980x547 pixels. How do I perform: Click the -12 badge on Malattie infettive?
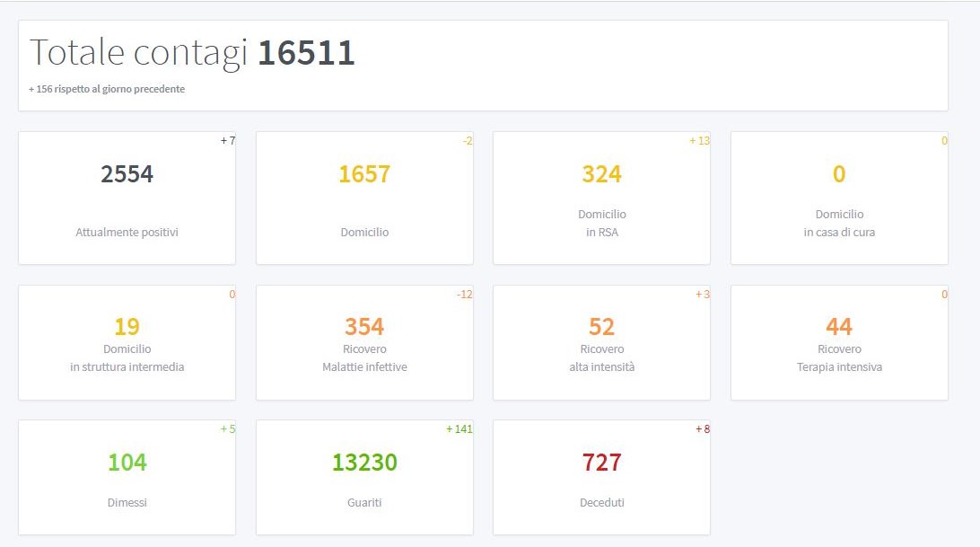pos(464,295)
